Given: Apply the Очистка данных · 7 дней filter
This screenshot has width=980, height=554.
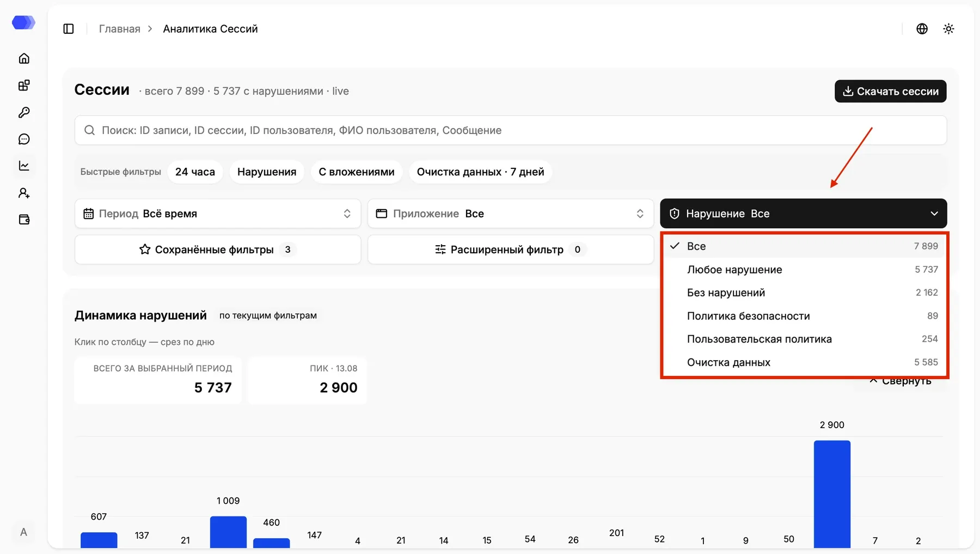Looking at the screenshot, I should pos(480,172).
